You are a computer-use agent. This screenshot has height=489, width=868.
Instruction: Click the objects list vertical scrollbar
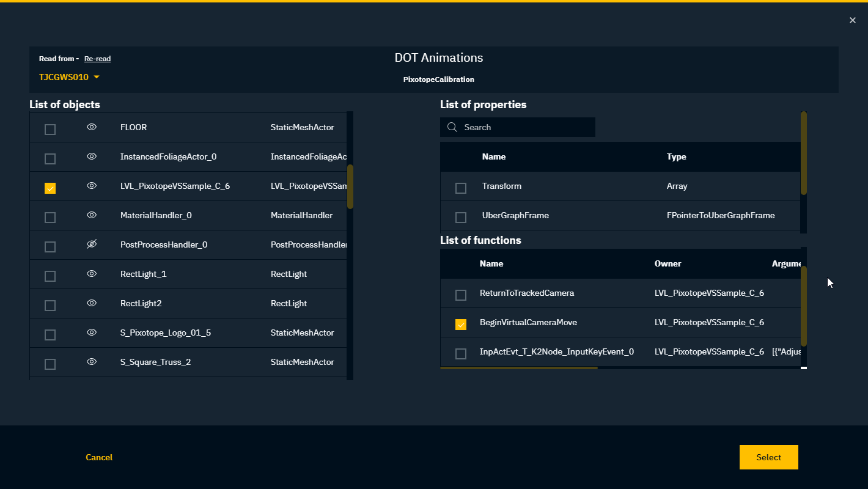[350, 186]
